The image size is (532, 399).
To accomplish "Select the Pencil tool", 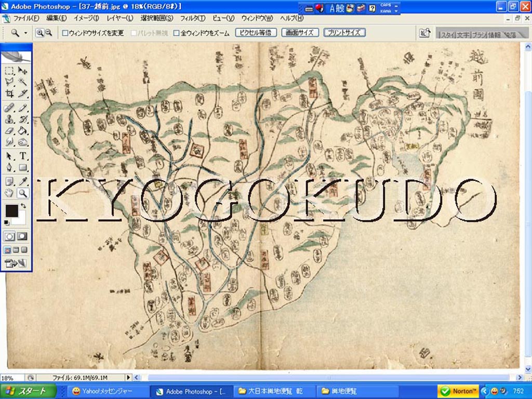I will (x=22, y=108).
